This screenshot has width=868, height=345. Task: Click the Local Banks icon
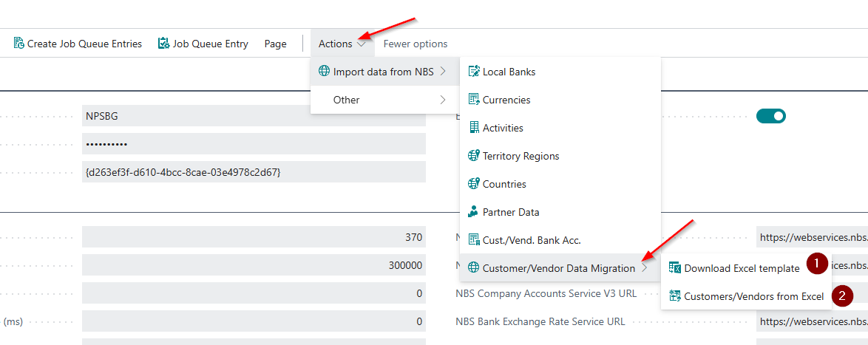click(474, 72)
